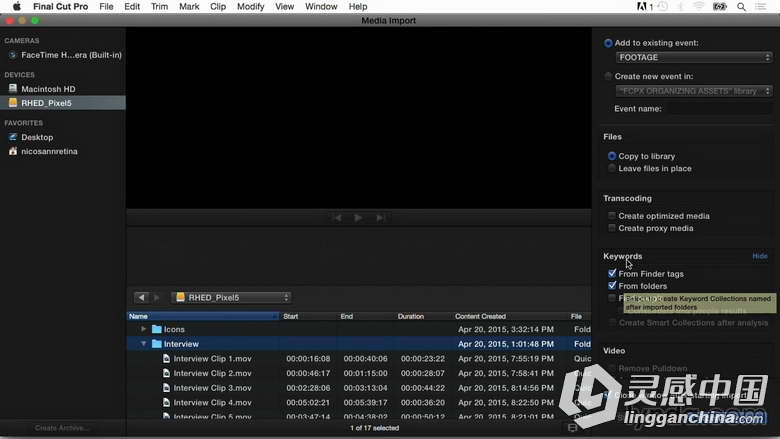Select Interview Clip 2.mov row

tap(359, 373)
